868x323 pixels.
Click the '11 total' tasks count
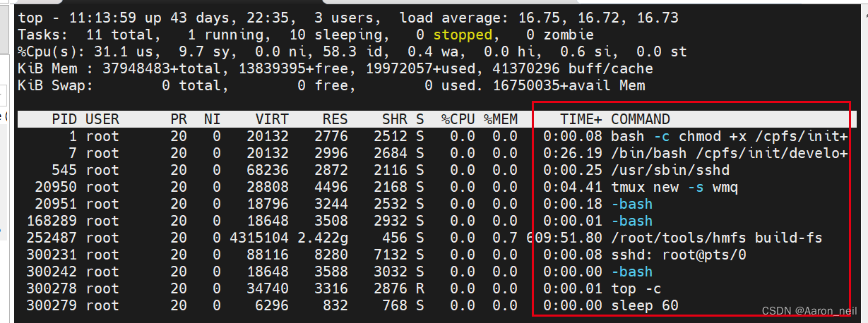click(x=119, y=35)
